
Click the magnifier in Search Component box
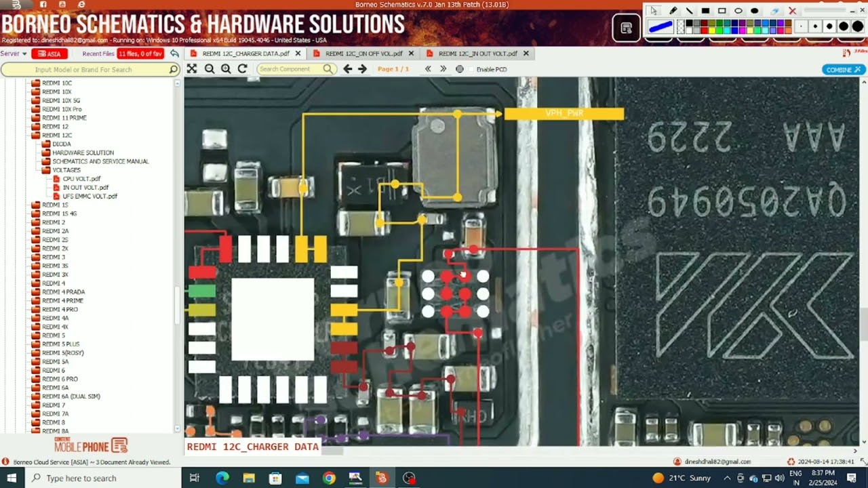328,69
